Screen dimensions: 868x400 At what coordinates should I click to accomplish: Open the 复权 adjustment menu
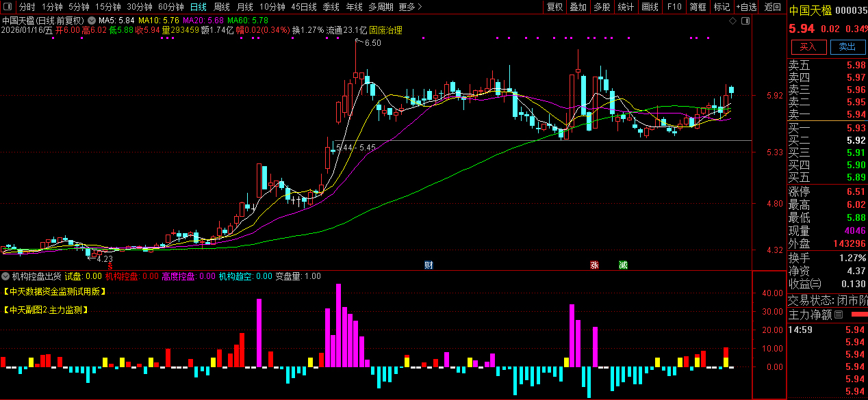point(555,7)
